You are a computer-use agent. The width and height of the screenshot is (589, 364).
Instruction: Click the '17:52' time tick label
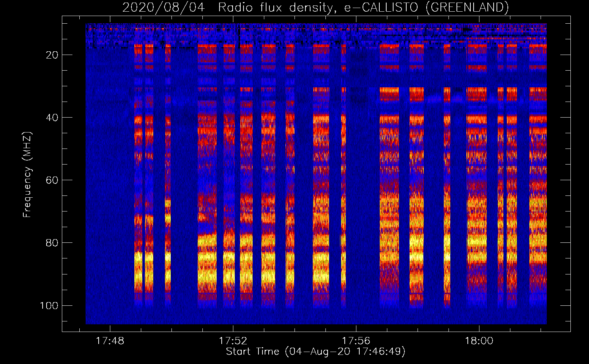(x=233, y=341)
